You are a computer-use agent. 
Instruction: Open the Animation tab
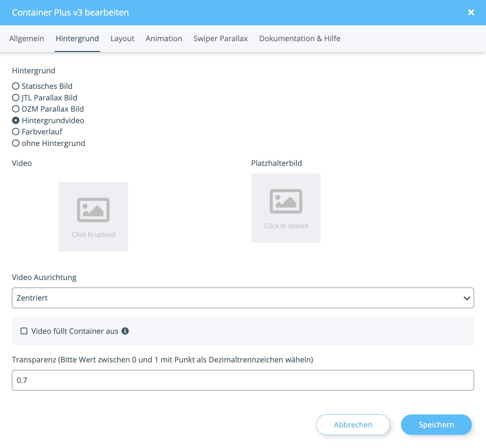tap(164, 39)
